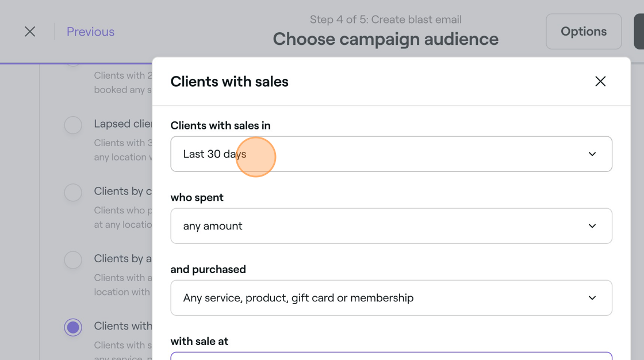
Task: Open the Options button
Action: tap(583, 32)
